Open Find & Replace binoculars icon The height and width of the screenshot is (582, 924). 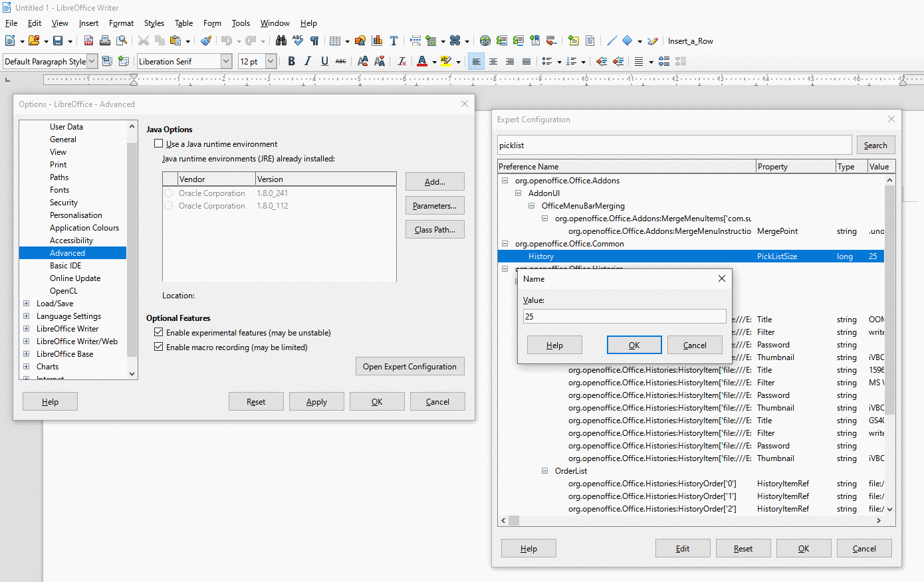281,41
